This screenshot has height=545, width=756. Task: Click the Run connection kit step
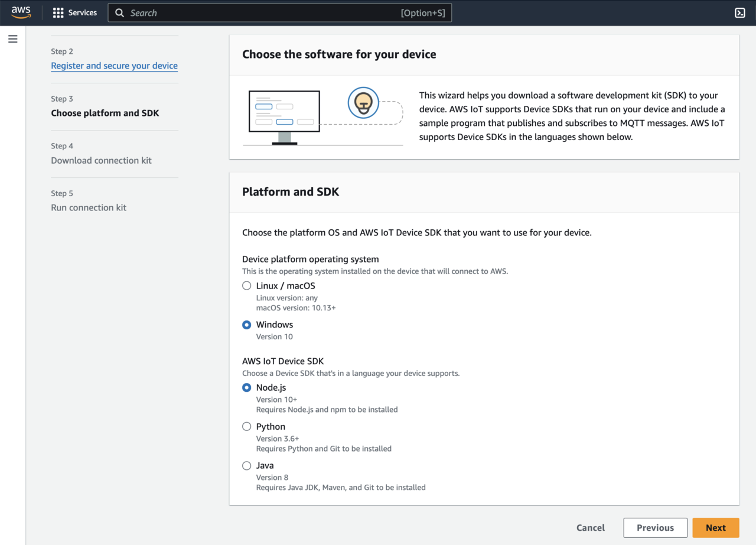click(89, 207)
